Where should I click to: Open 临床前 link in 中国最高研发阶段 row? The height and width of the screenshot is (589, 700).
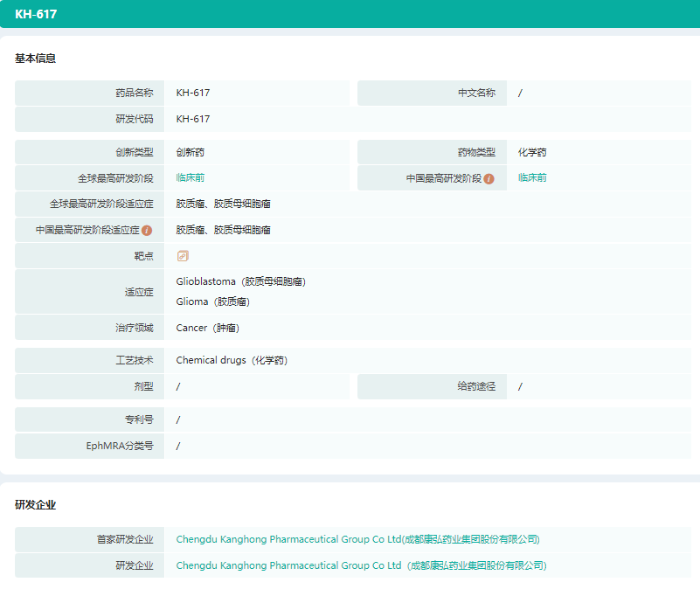[532, 177]
